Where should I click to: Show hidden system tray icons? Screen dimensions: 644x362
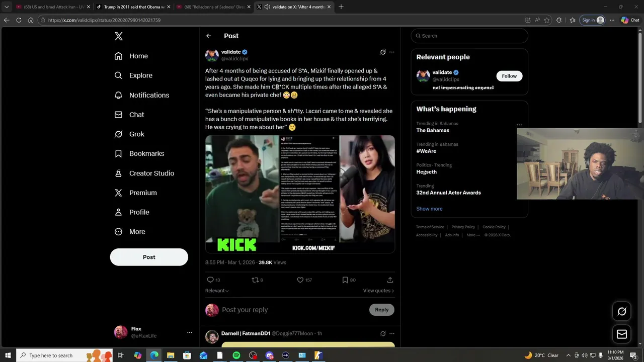coord(569,355)
